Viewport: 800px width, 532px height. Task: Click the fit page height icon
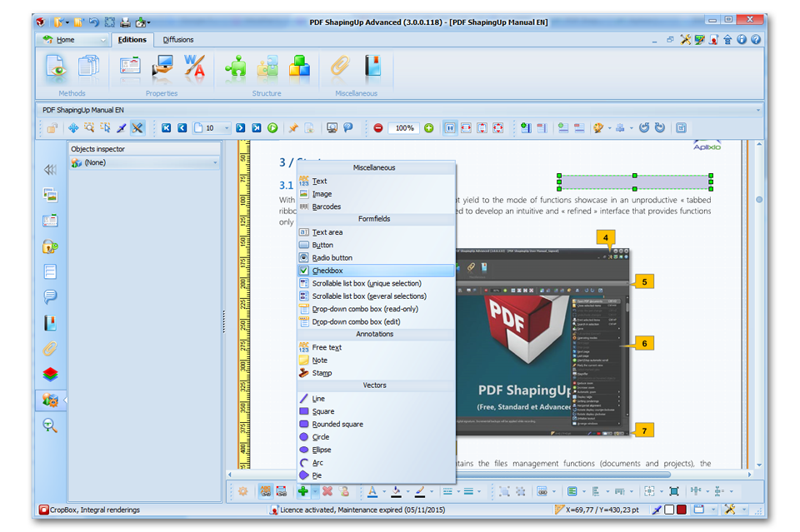482,128
